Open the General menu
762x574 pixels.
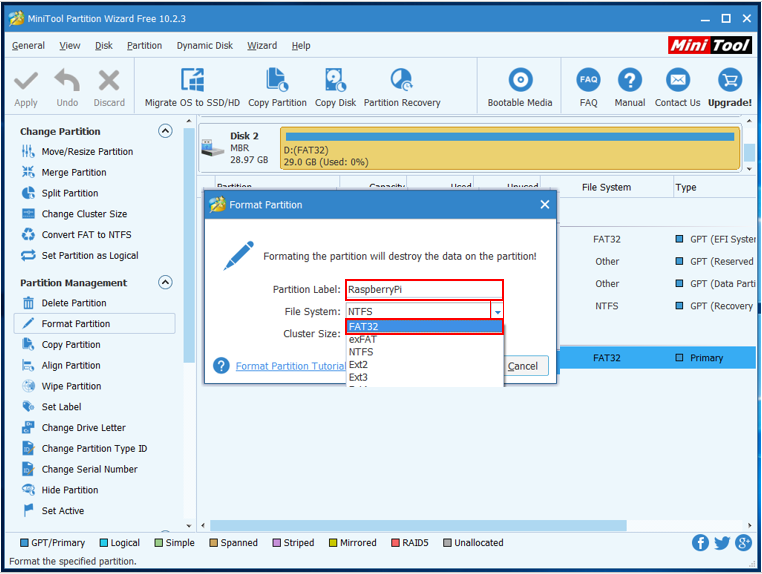[28, 46]
